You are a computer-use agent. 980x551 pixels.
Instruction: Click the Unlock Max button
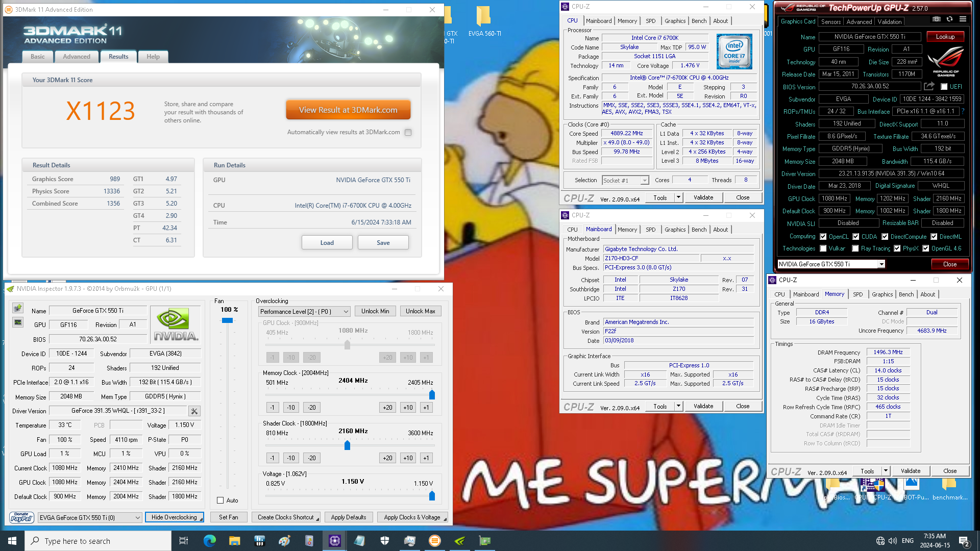tap(420, 311)
